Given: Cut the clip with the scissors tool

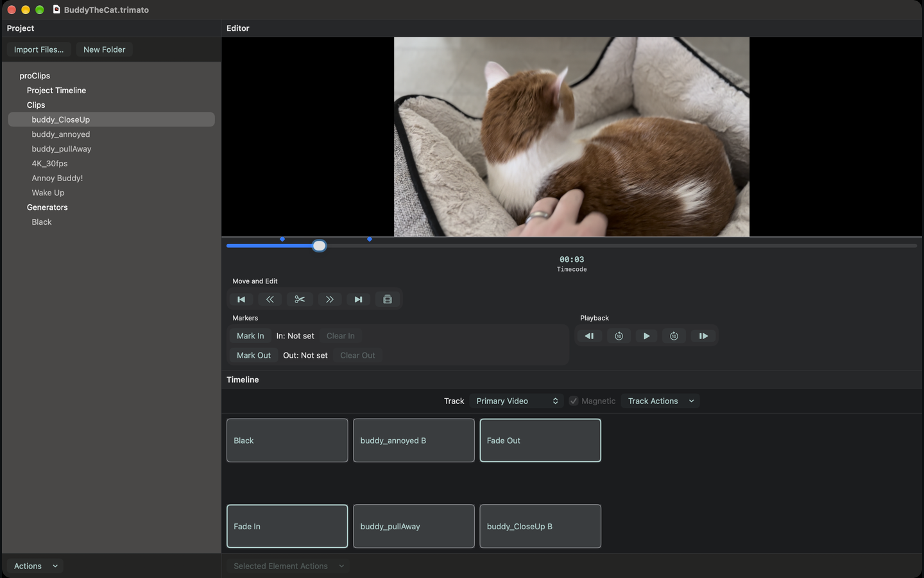Looking at the screenshot, I should pos(300,299).
